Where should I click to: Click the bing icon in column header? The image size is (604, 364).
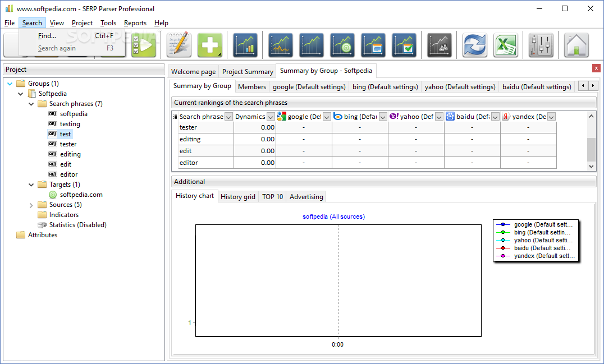tap(338, 116)
